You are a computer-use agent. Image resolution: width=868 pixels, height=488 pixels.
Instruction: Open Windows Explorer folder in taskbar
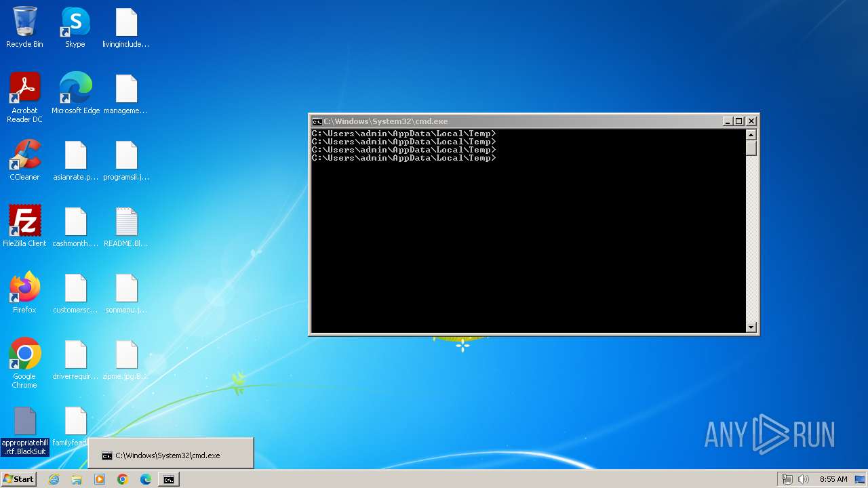77,479
